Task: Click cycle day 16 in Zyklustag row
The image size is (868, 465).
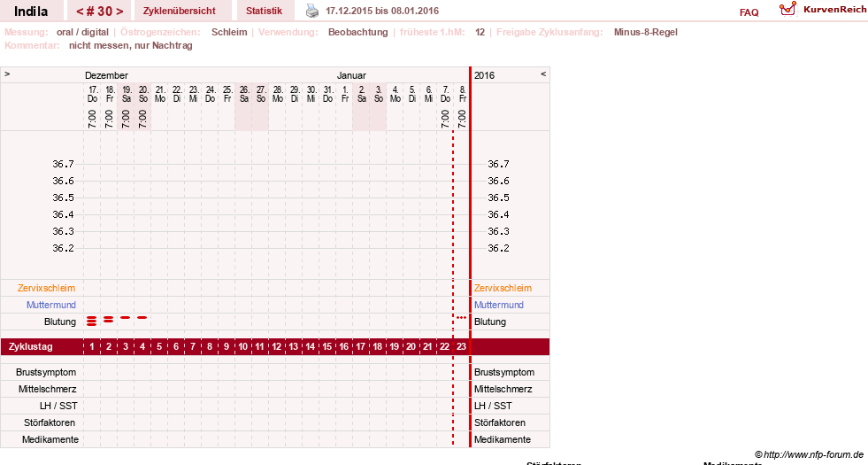Action: (344, 347)
